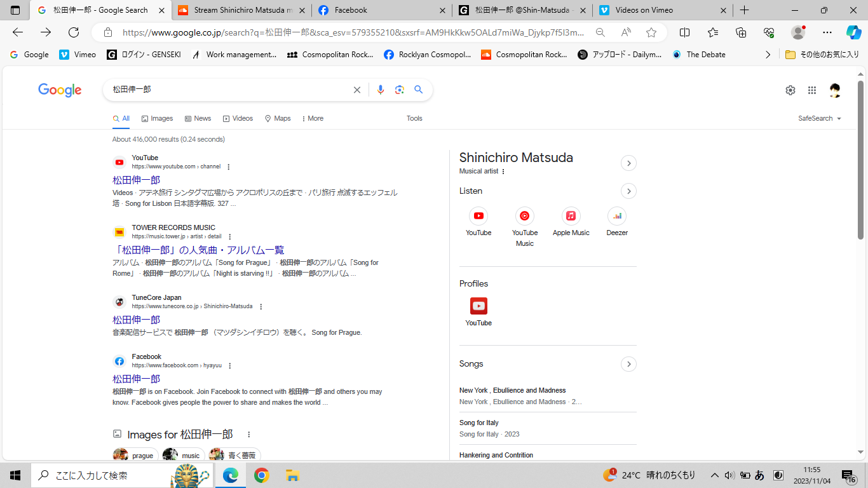Switch to the Maps search tab
This screenshot has width=868, height=488.
[278, 119]
